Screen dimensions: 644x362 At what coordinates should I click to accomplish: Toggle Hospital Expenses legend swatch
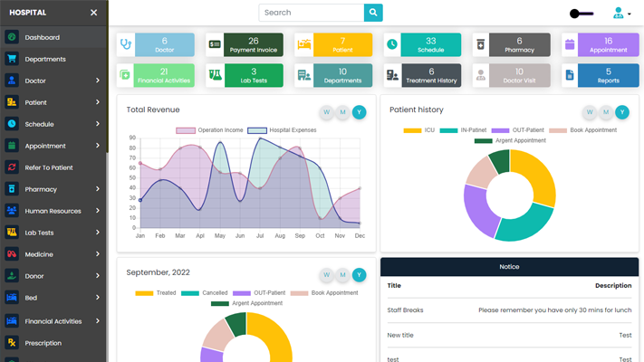[257, 130]
